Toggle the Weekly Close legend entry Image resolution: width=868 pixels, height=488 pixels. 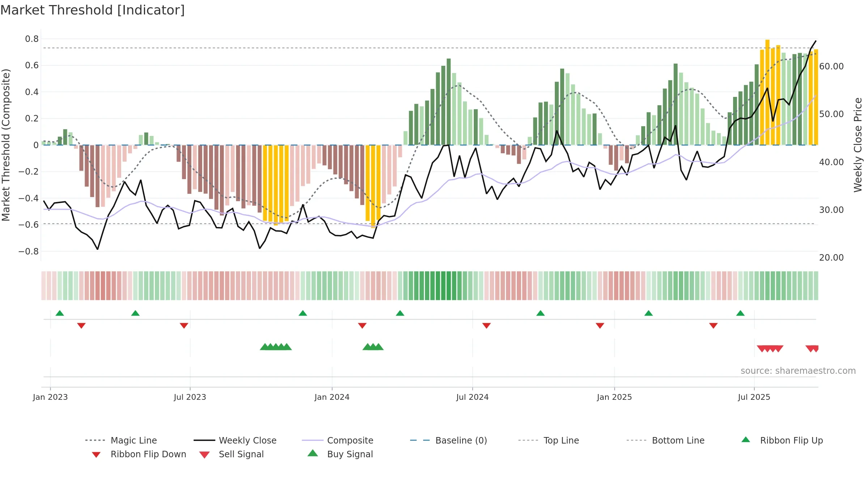(235, 440)
